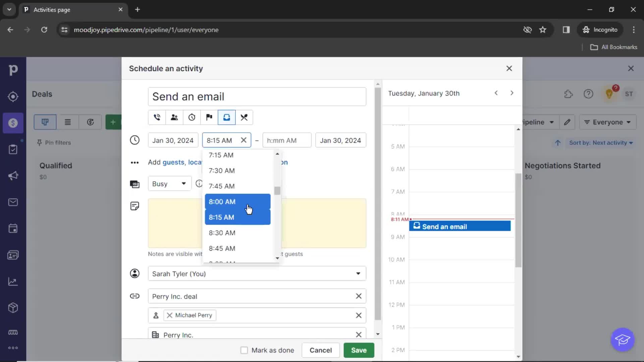Toggle the Mark as done checkbox

(244, 350)
